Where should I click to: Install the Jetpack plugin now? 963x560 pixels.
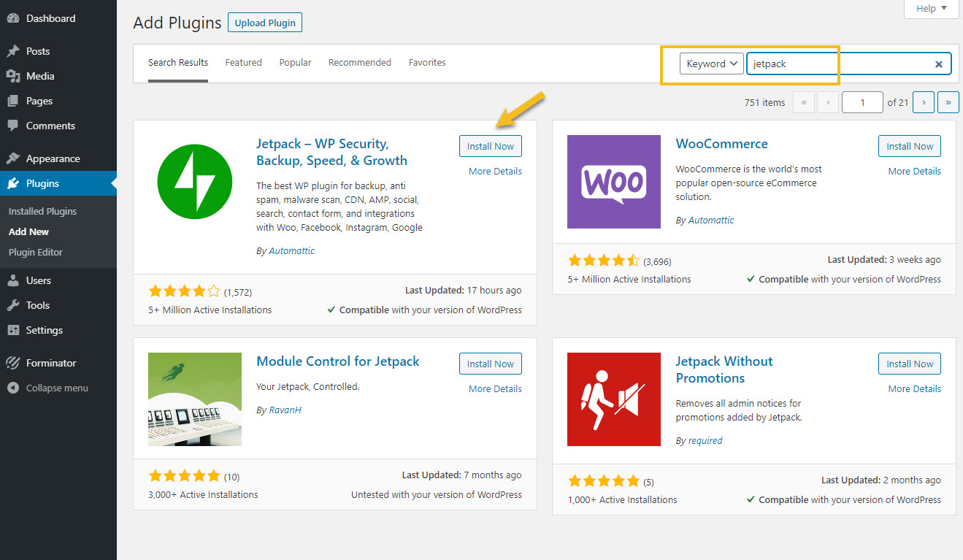pos(491,146)
